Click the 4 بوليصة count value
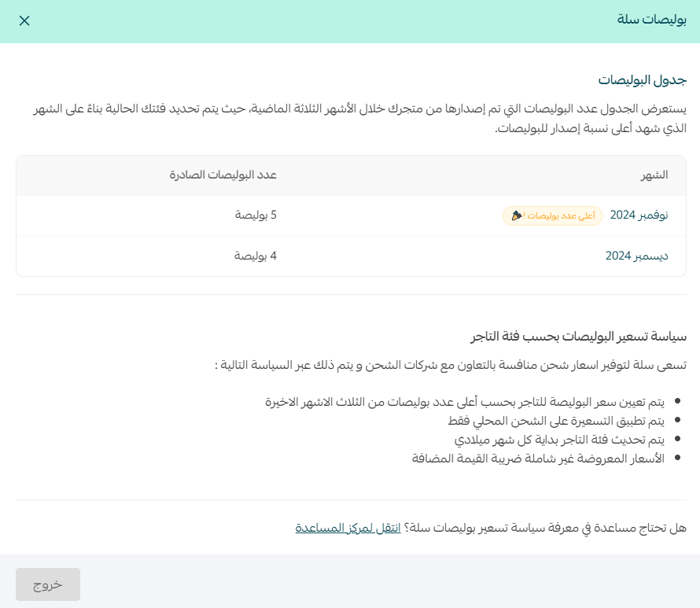 tap(256, 256)
